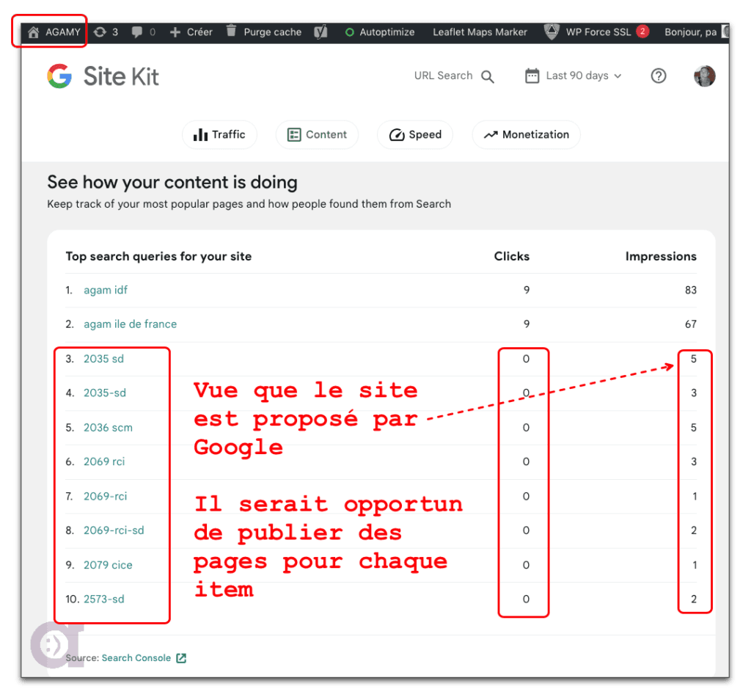Image resolution: width=751 pixels, height=700 pixels.
Task: Open Leaflet Maps Marker menu item
Action: [x=480, y=32]
